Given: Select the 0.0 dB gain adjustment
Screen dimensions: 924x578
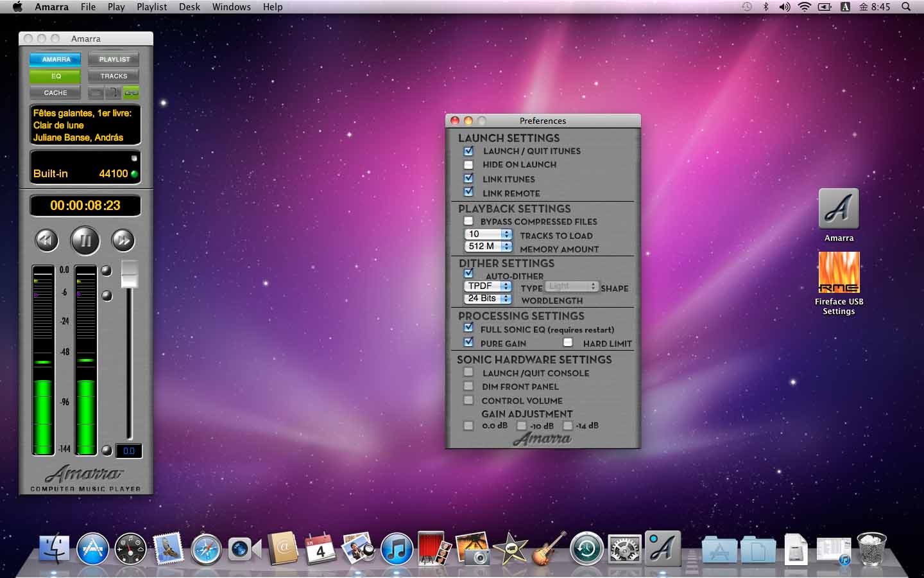Looking at the screenshot, I should [468, 425].
